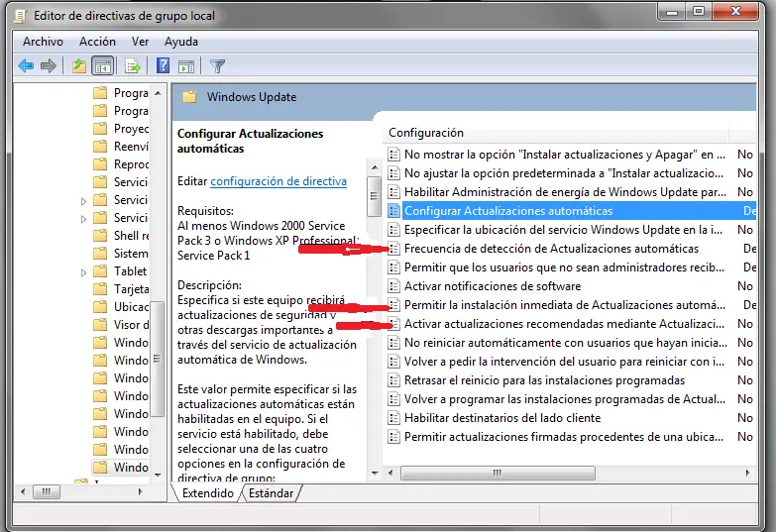Expand the 'Tablet' tree node
The image size is (776, 532).
coord(83,272)
